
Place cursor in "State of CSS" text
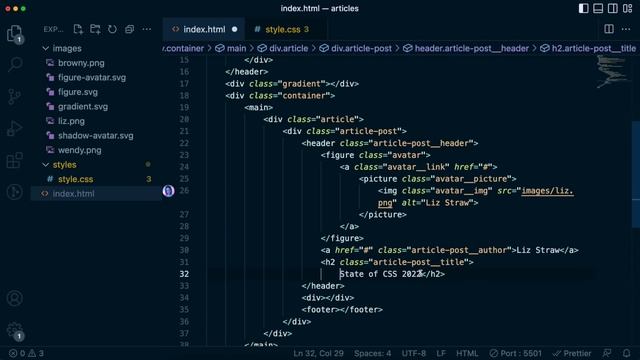point(368,274)
